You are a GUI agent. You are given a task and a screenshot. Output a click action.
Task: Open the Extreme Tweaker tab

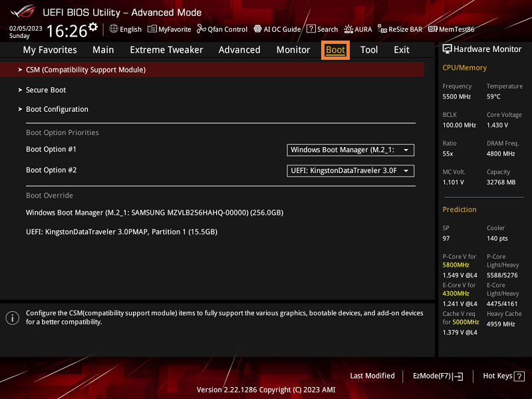[166, 50]
